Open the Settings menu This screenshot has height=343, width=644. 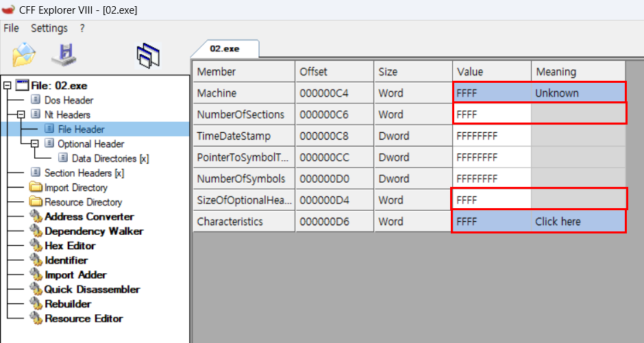(49, 28)
